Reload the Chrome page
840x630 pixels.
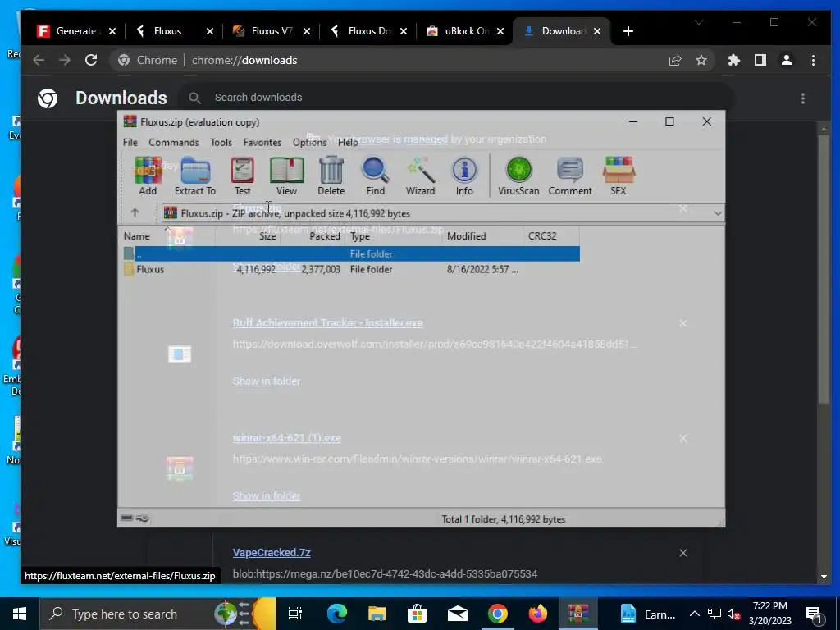click(x=91, y=60)
